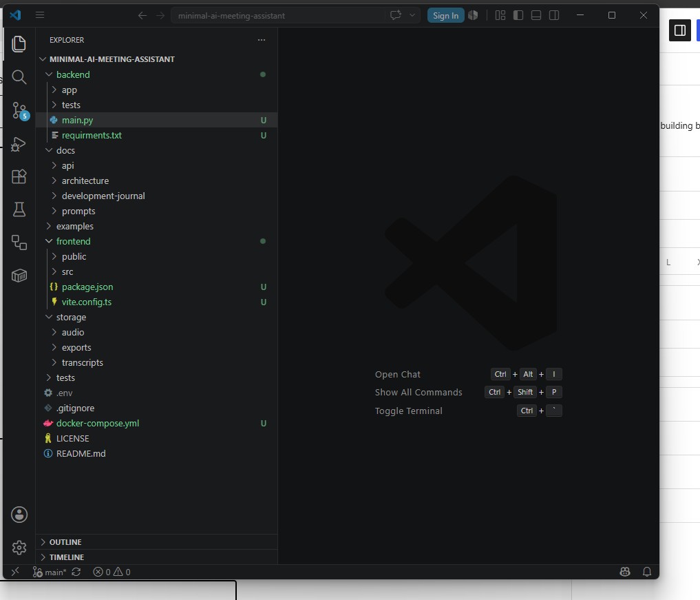The height and width of the screenshot is (600, 700).
Task: Click the Copilot icon beside Sign In
Action: [474, 16]
